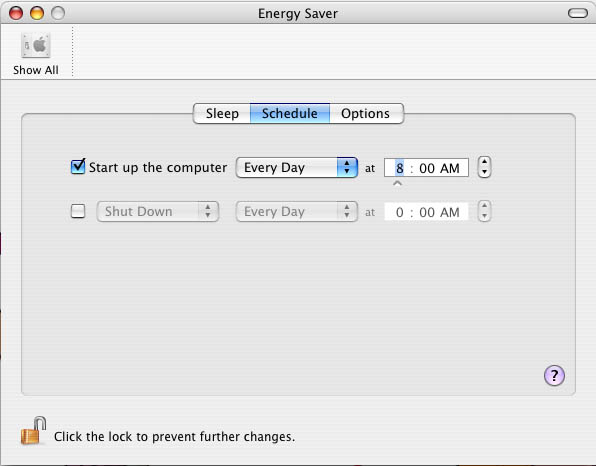
Task: Open the startup Every Day dropdown
Action: 296,167
